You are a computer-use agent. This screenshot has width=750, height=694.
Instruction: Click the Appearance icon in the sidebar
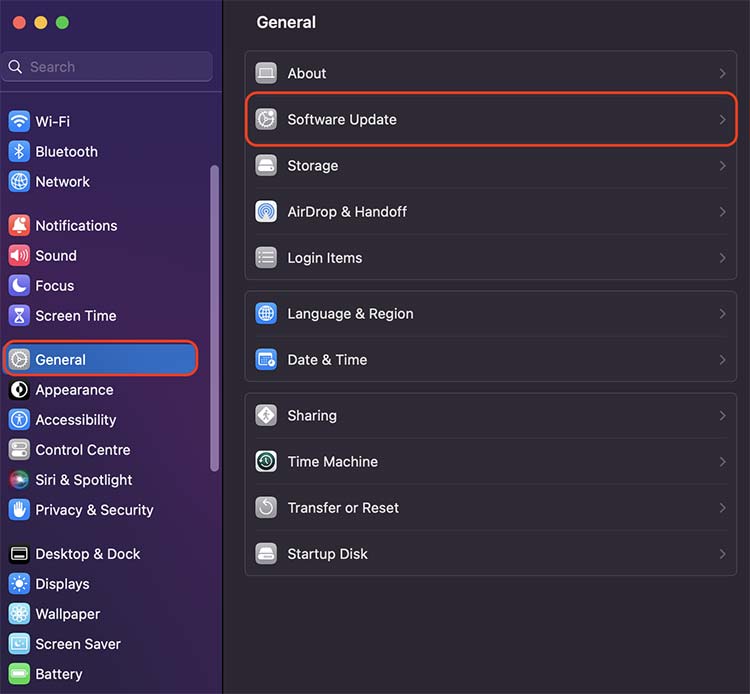coord(19,390)
